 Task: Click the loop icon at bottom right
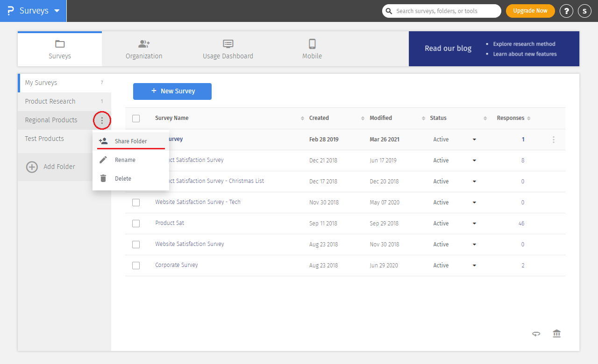click(x=536, y=334)
